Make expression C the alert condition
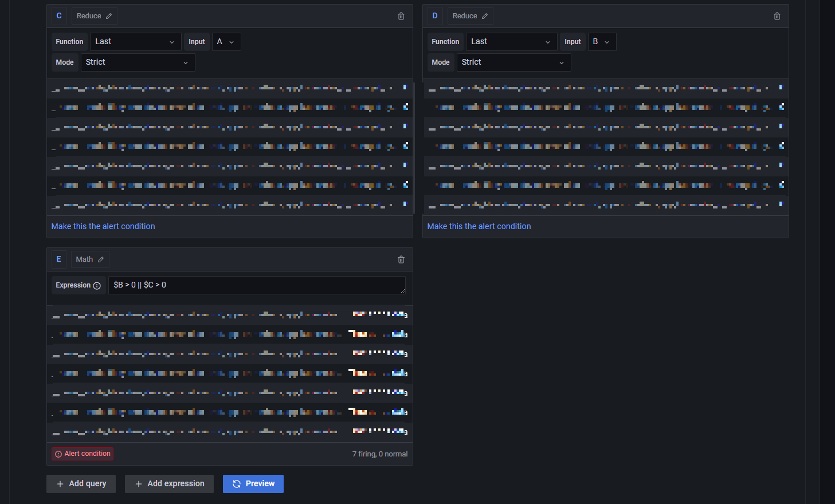The width and height of the screenshot is (835, 504). [x=103, y=226]
